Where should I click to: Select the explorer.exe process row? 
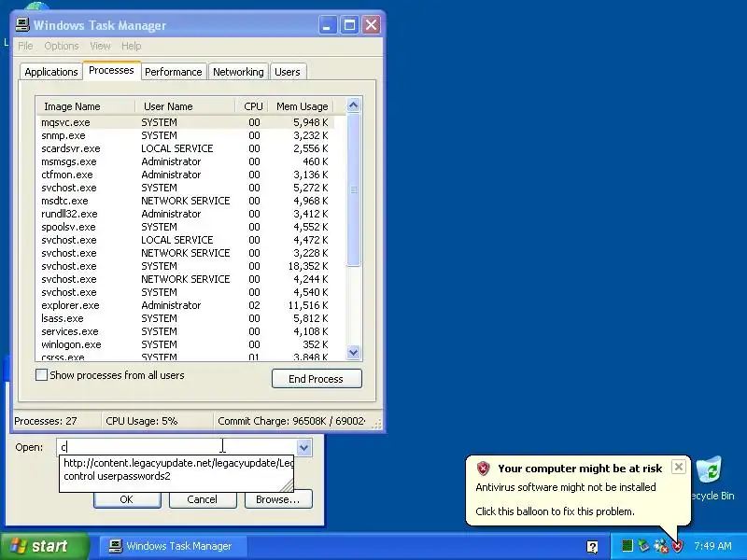tap(185, 305)
